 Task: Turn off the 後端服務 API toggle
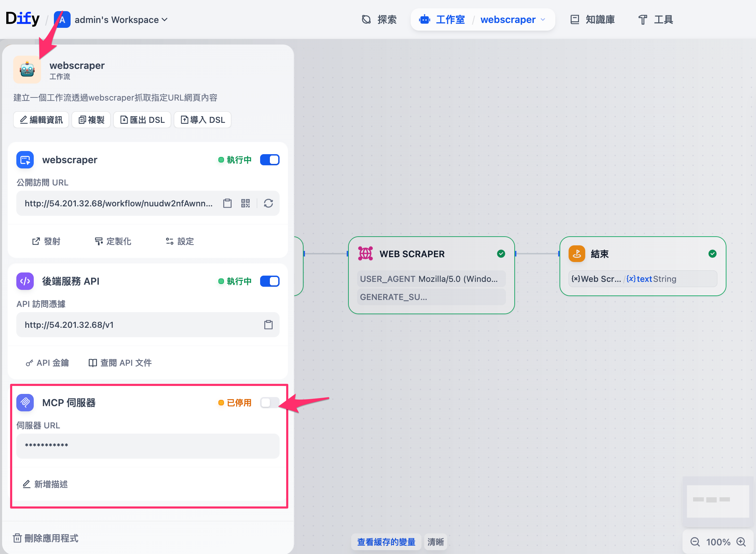[x=270, y=281]
